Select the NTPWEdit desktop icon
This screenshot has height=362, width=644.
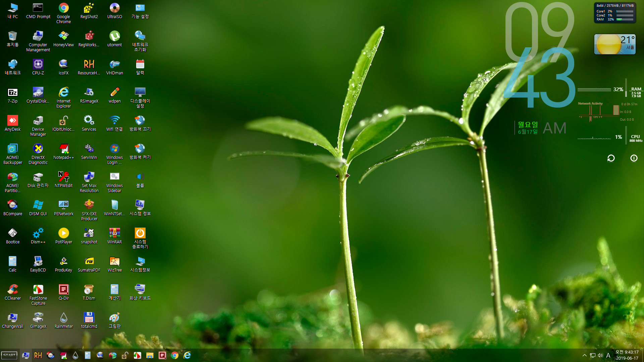click(63, 180)
